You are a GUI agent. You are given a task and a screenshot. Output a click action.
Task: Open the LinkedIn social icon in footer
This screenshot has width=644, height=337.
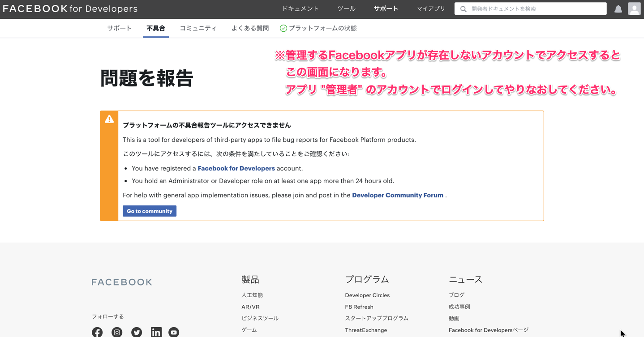point(156,332)
